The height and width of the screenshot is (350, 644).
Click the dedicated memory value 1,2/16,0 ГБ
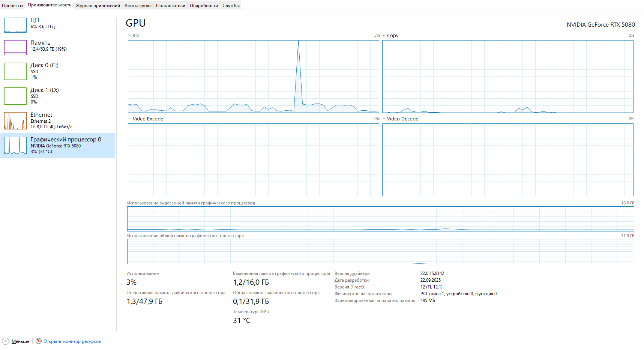[251, 282]
